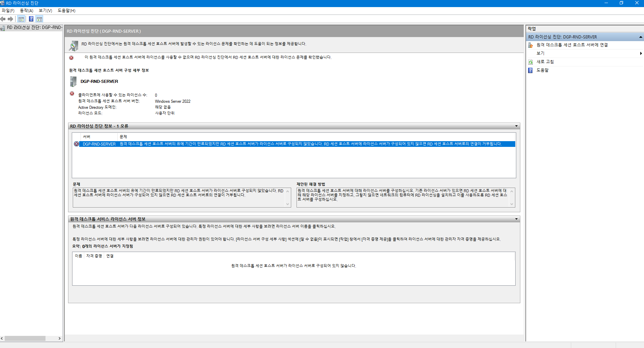The height and width of the screenshot is (348, 644).
Task: Click the 연결 column header
Action: [110, 256]
